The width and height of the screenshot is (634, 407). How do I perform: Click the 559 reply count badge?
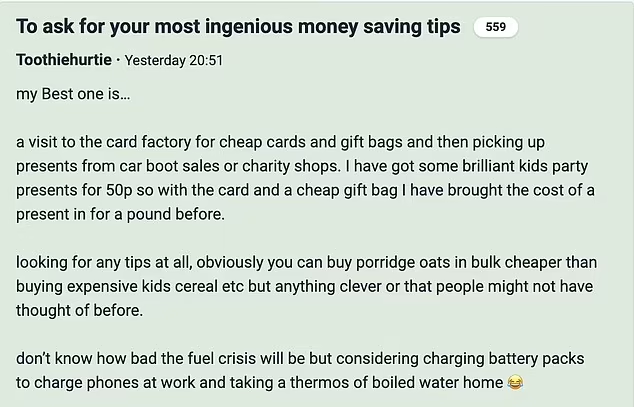click(x=495, y=27)
